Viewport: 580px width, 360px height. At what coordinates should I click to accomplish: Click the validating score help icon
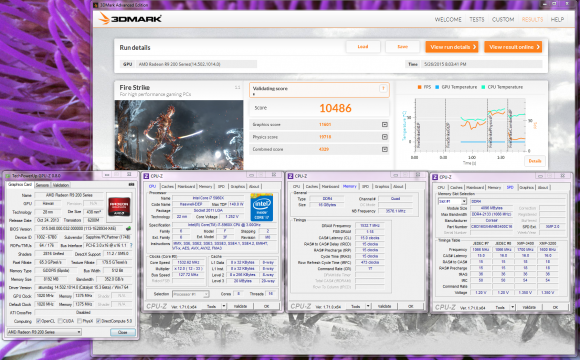pos(383,88)
